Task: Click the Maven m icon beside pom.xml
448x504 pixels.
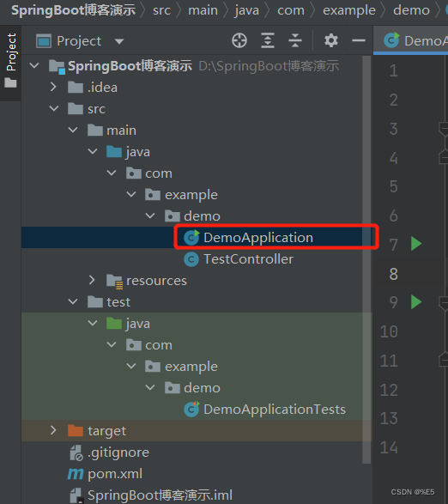Action: tap(76, 474)
